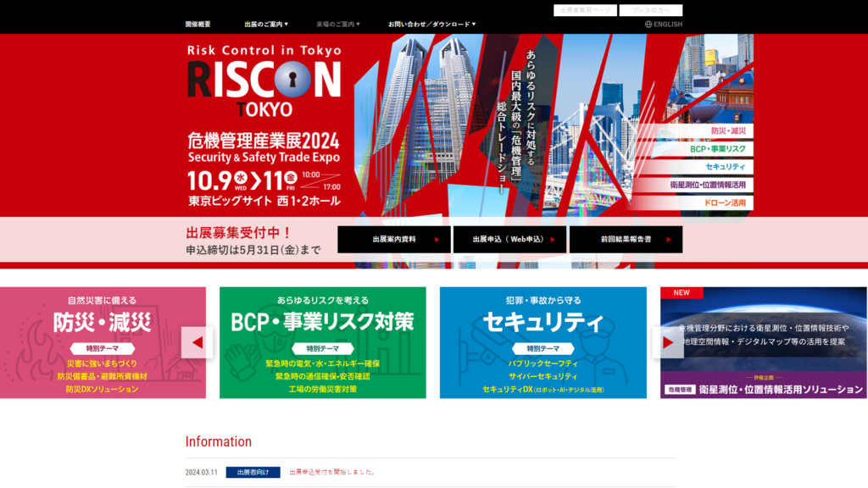Click the 特別テーマ badge on 防災・減災 card

pyautogui.click(x=103, y=348)
